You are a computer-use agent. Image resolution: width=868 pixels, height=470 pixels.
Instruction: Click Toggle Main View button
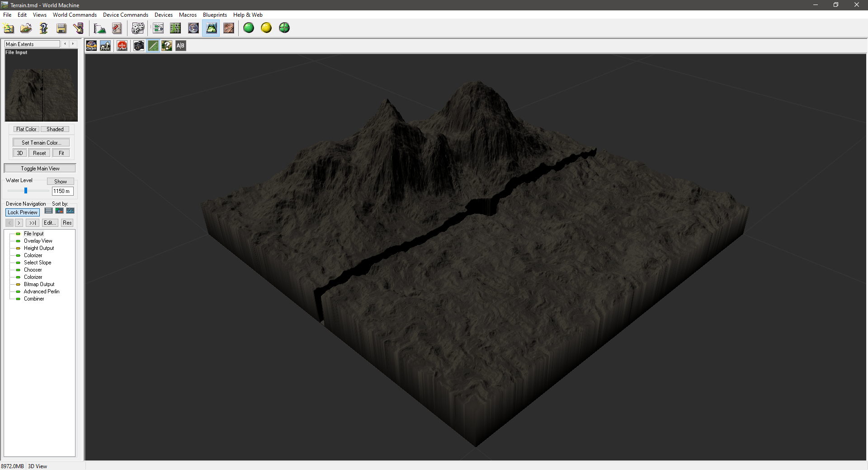(x=40, y=169)
